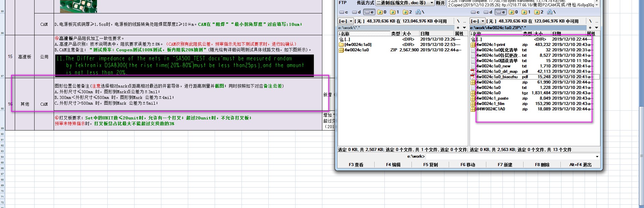Open FTP drive 2 in right panel
Image resolution: width=644 pixels, height=208 pixels.
point(539,12)
